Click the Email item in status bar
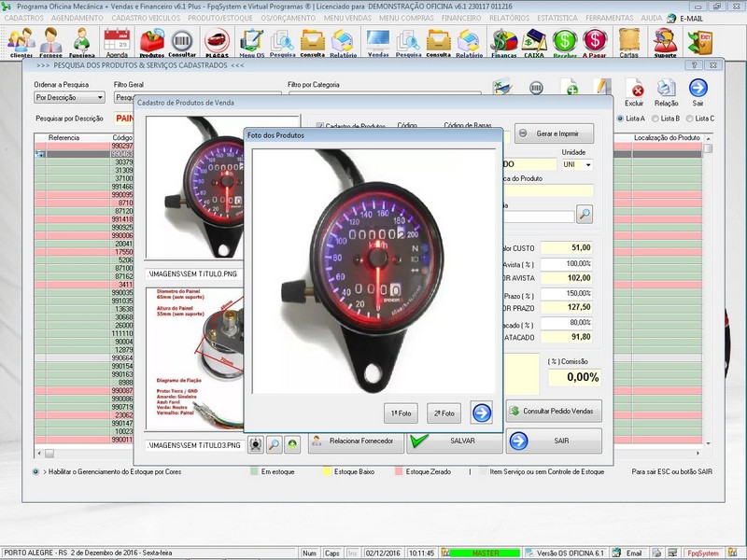This screenshot has height=560, width=747. click(627, 553)
